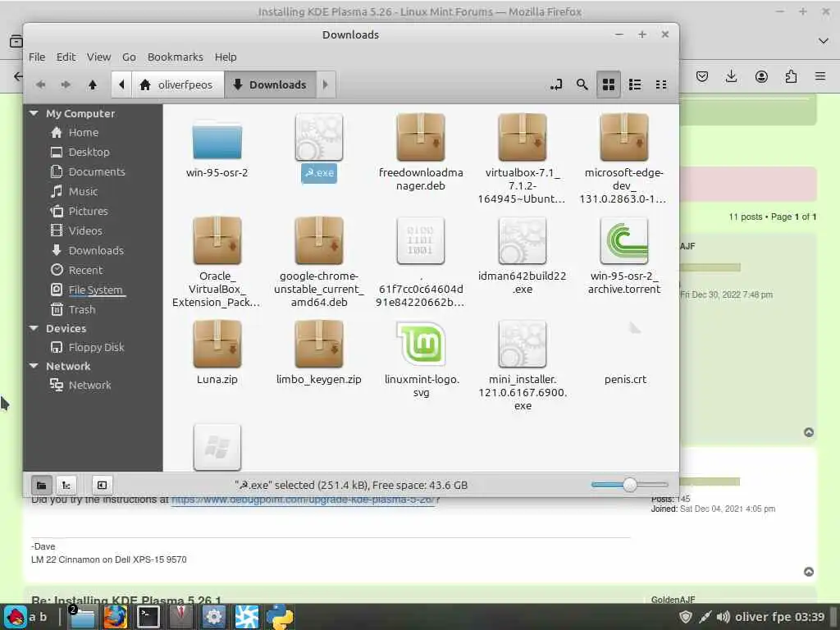Click the path bar right scroll arrow
The width and height of the screenshot is (840, 630).
point(326,84)
